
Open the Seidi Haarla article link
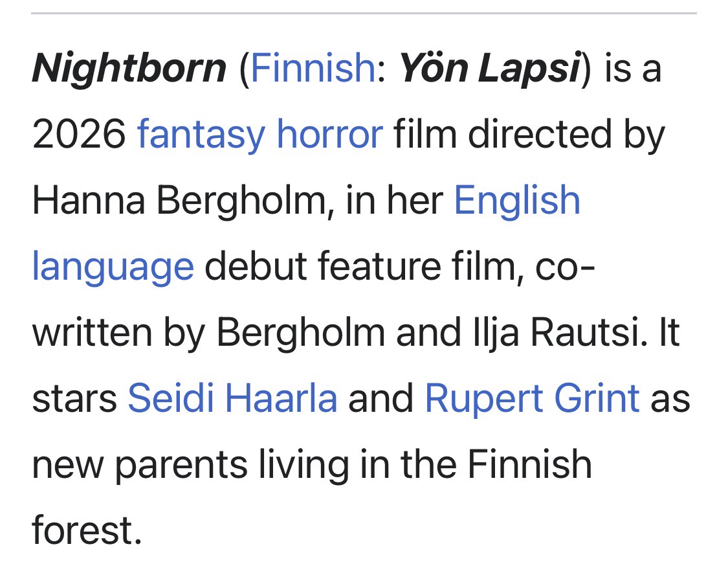(x=232, y=397)
